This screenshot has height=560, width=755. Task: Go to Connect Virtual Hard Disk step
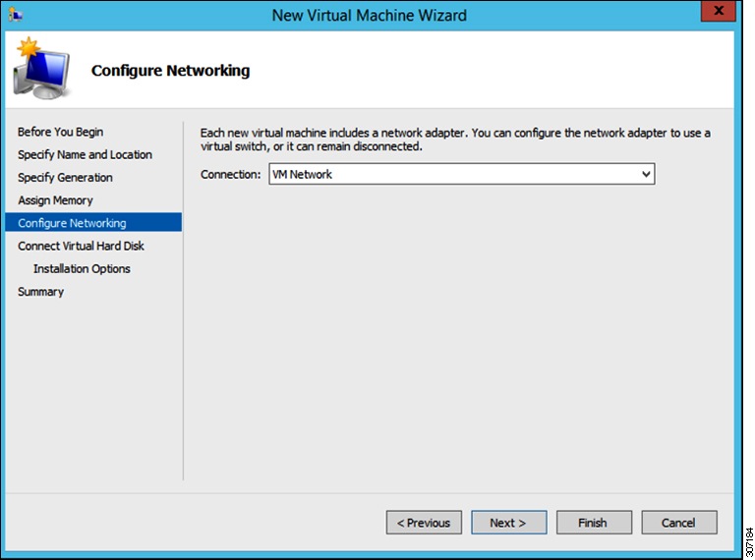81,246
